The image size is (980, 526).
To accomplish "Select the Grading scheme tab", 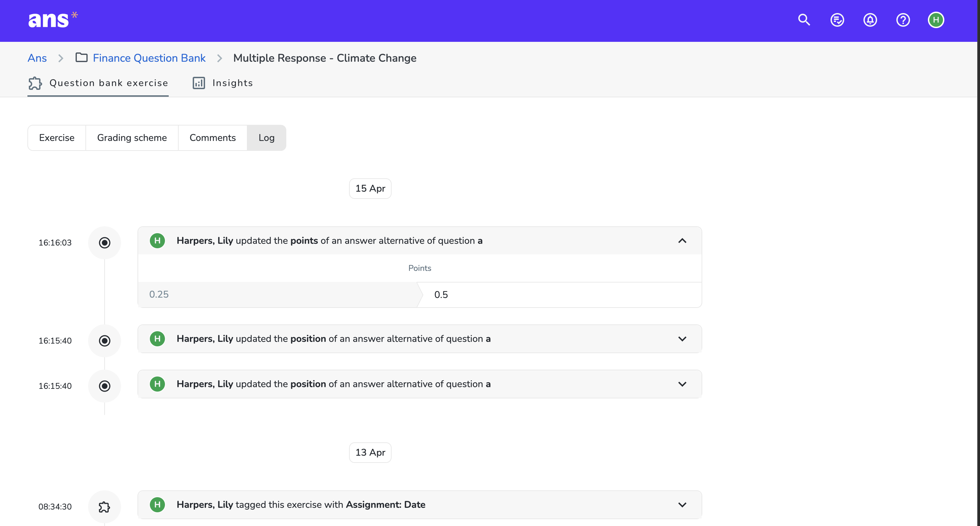I will (x=132, y=138).
